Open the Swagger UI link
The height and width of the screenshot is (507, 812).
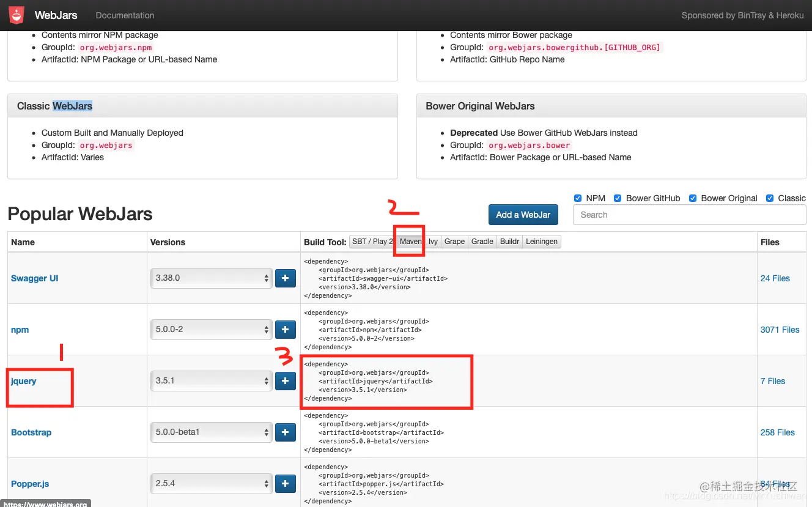tap(35, 278)
